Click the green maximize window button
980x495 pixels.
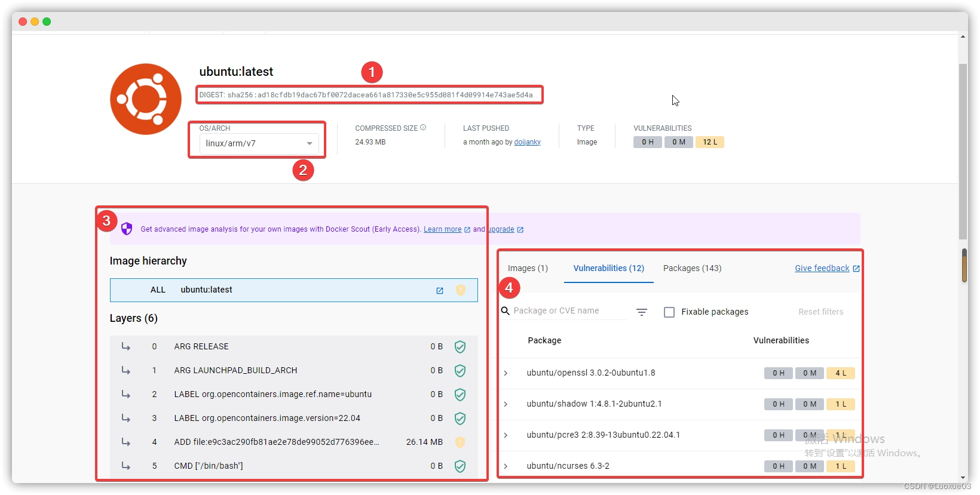(x=47, y=21)
